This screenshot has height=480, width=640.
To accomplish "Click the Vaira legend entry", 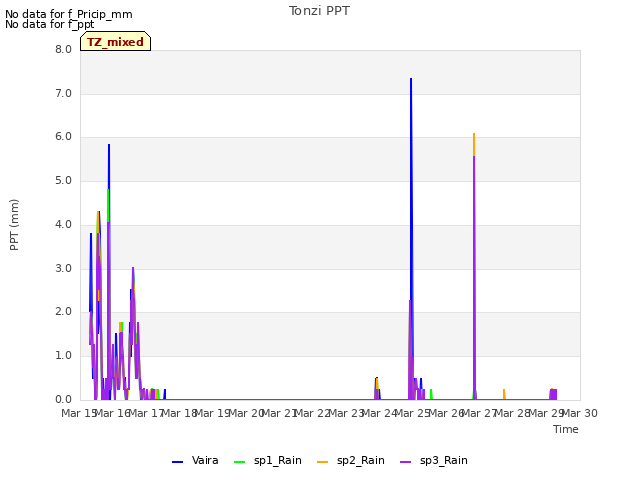I will click(x=195, y=460).
